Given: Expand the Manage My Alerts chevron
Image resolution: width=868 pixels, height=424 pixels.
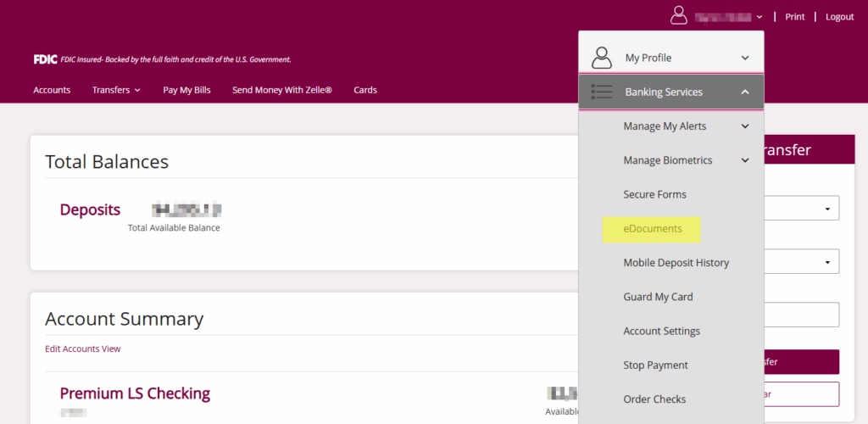Looking at the screenshot, I should pyautogui.click(x=745, y=126).
